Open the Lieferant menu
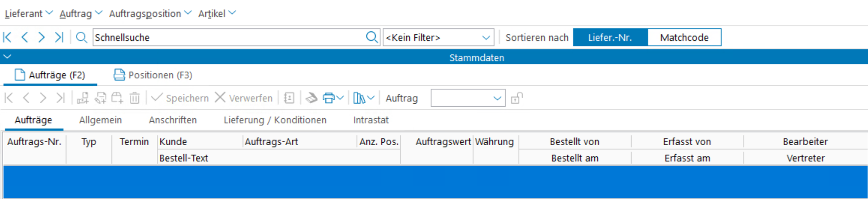Image resolution: width=868 pixels, height=199 pixels. tap(28, 13)
